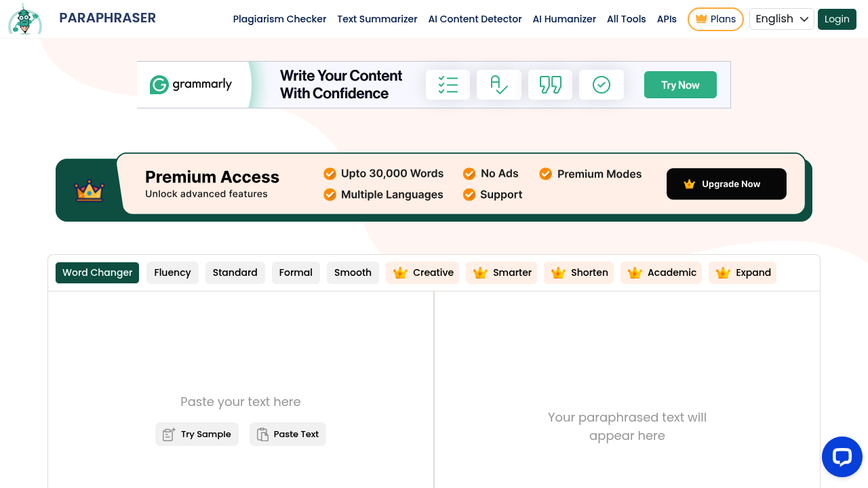Switch to the Standard mode
This screenshot has height=488, width=868.
click(x=235, y=272)
